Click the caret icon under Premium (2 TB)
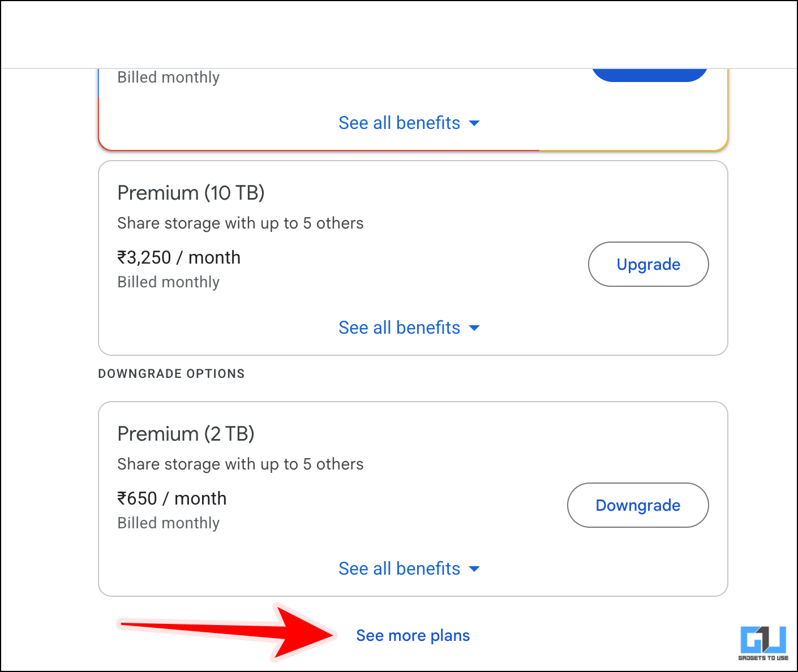Image resolution: width=798 pixels, height=672 pixels. click(475, 569)
